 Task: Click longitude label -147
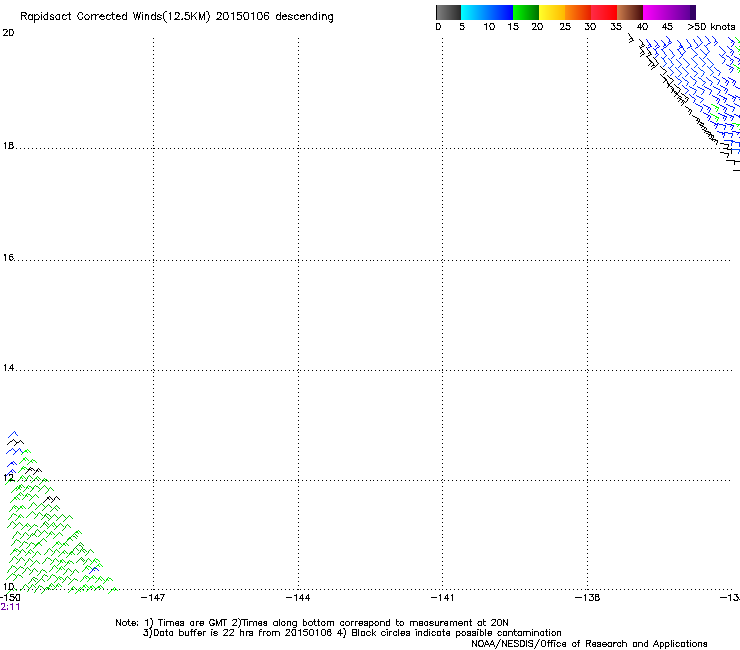tap(153, 598)
